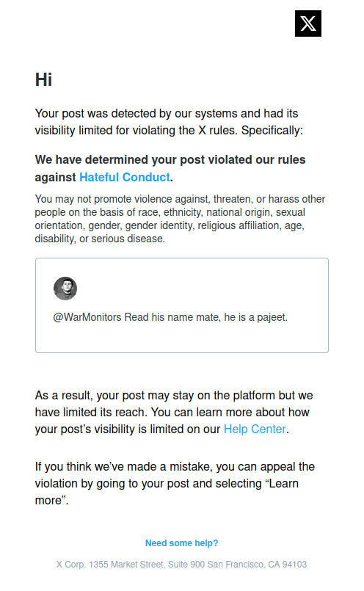
Task: Click the Need some help? link
Action: click(181, 543)
